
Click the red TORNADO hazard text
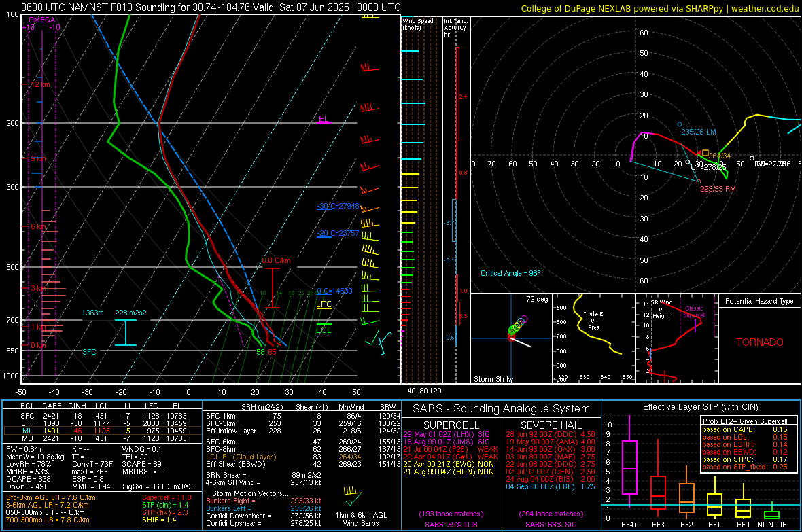(760, 342)
